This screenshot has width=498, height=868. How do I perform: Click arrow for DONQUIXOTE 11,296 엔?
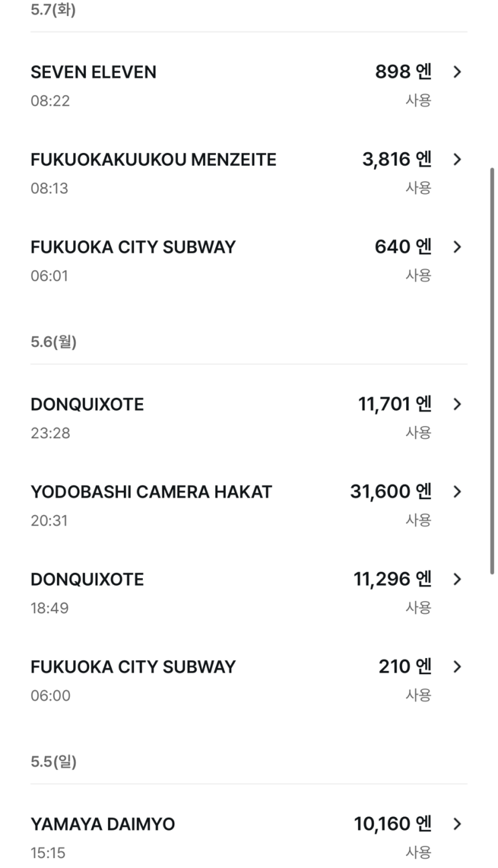coord(457,579)
